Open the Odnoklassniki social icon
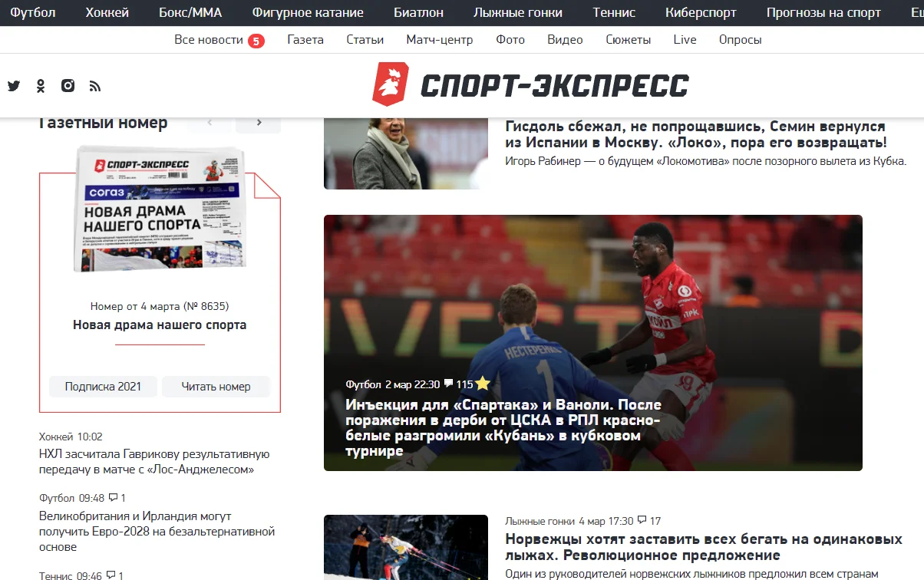924x580 pixels. click(41, 86)
